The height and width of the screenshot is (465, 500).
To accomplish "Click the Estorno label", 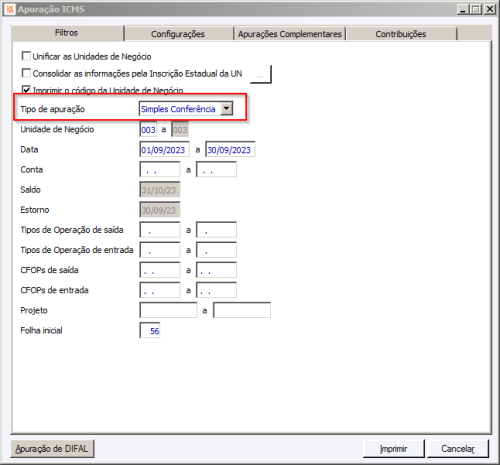I will coord(35,210).
